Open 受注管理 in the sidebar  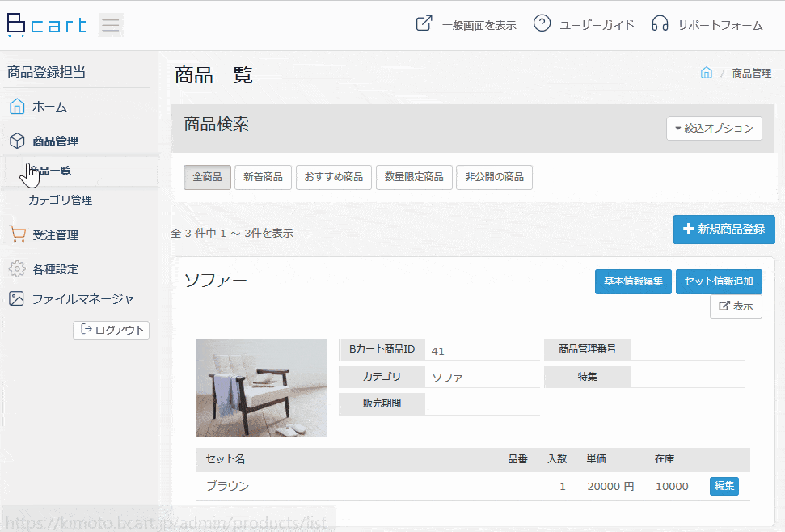[x=55, y=234]
